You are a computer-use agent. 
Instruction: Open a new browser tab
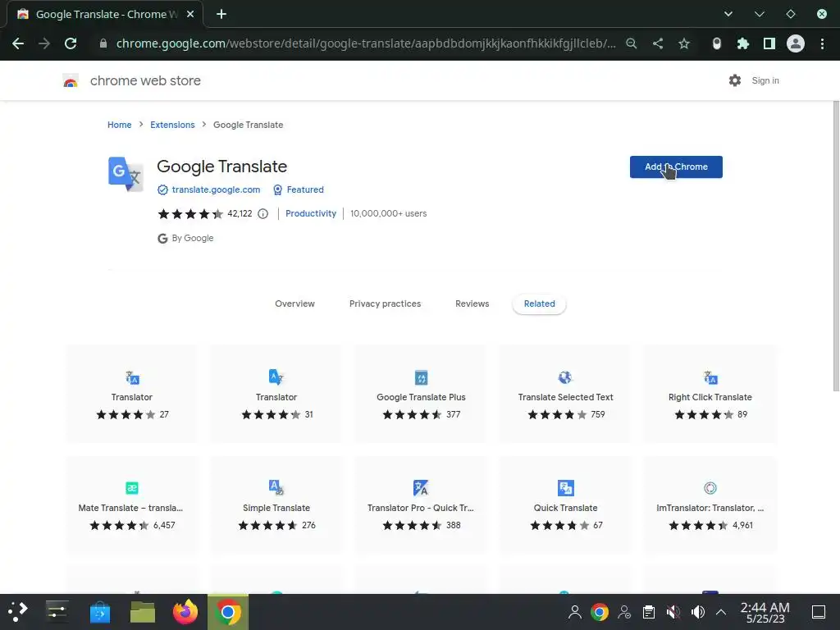(221, 14)
